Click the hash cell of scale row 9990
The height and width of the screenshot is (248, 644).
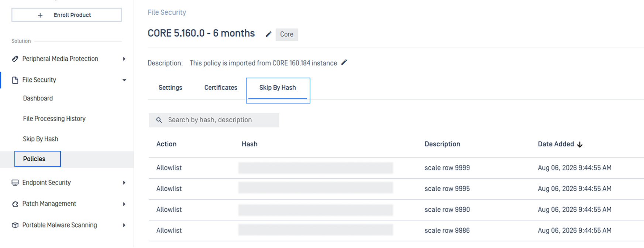[x=316, y=210]
